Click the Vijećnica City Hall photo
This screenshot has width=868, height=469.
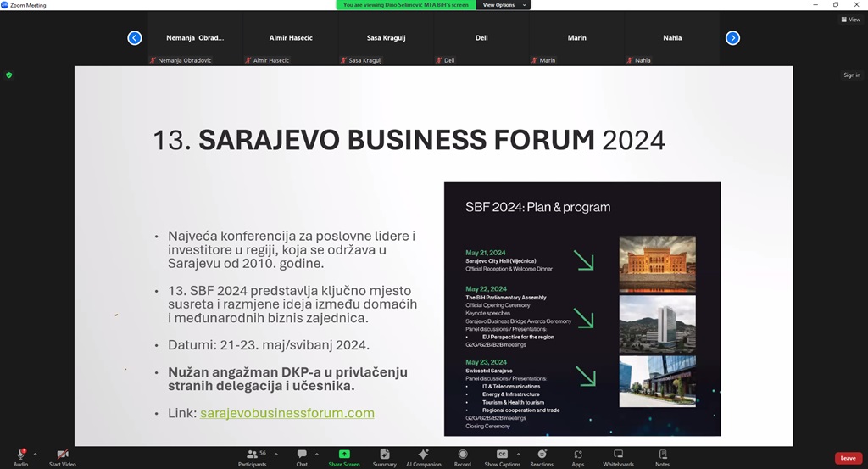coord(657,264)
